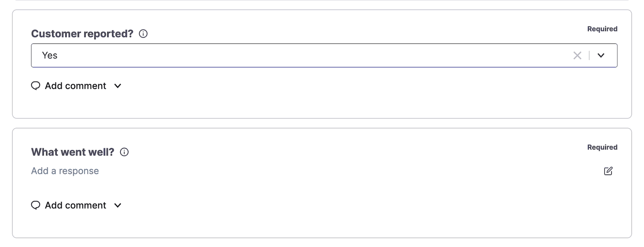Open the Customer reported combo box field
The image size is (644, 247).
coord(324,56)
